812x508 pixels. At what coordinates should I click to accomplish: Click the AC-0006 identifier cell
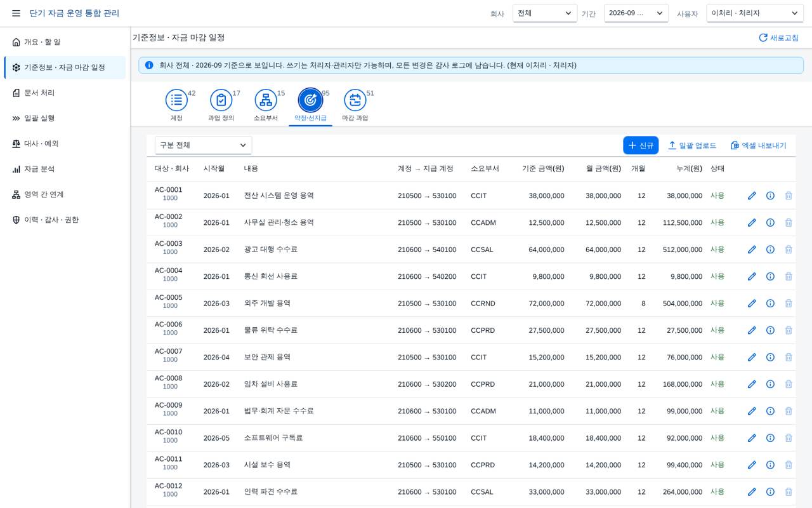click(x=168, y=324)
